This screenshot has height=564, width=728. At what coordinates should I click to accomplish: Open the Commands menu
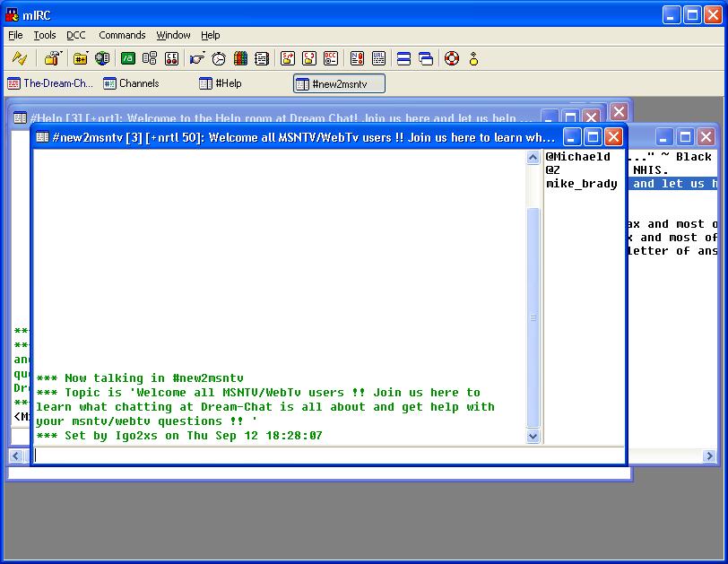pyautogui.click(x=122, y=35)
